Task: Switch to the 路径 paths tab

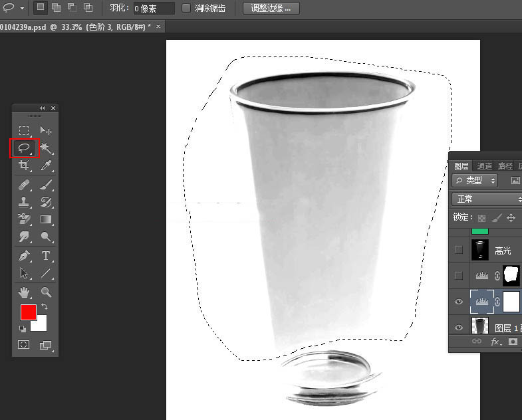Action: pos(505,166)
